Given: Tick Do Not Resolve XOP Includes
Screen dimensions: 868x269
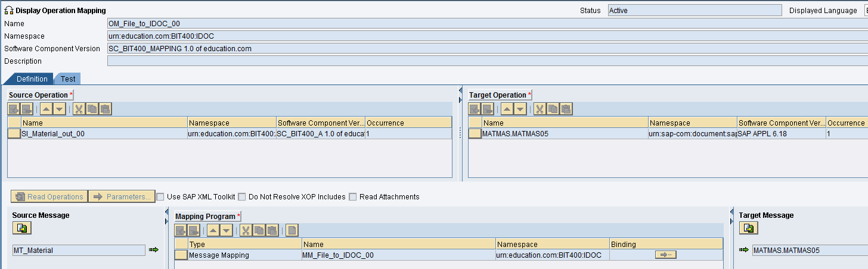Looking at the screenshot, I should point(242,197).
